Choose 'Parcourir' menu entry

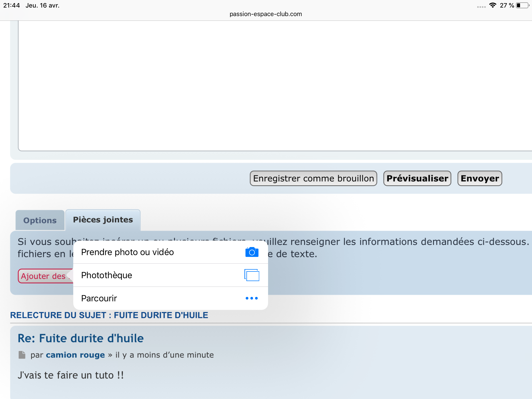99,298
